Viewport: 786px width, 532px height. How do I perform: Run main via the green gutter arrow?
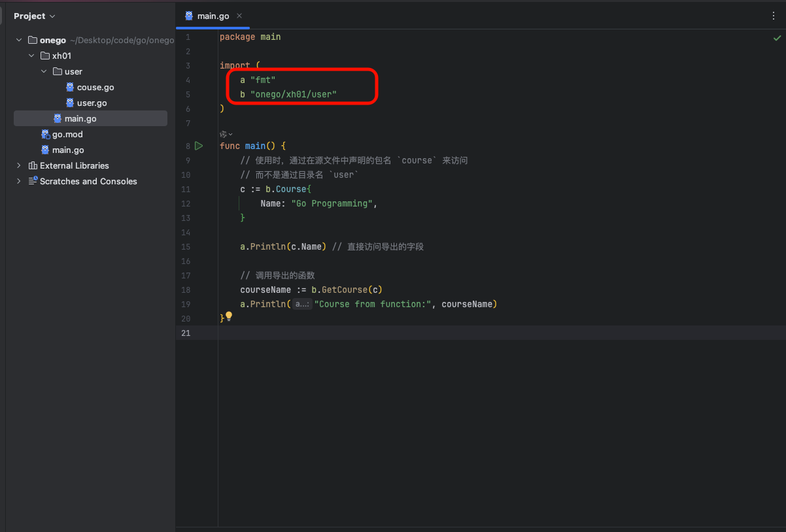[x=199, y=146]
